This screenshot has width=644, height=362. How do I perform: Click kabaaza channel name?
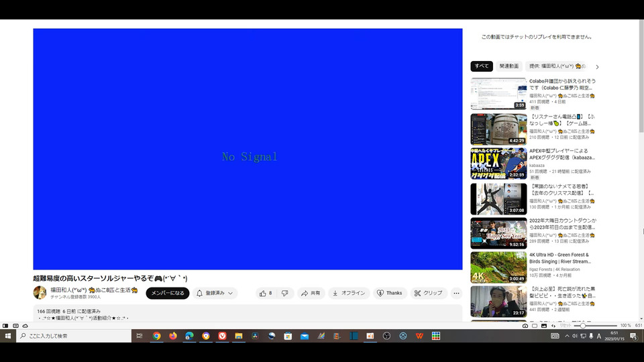tap(537, 166)
